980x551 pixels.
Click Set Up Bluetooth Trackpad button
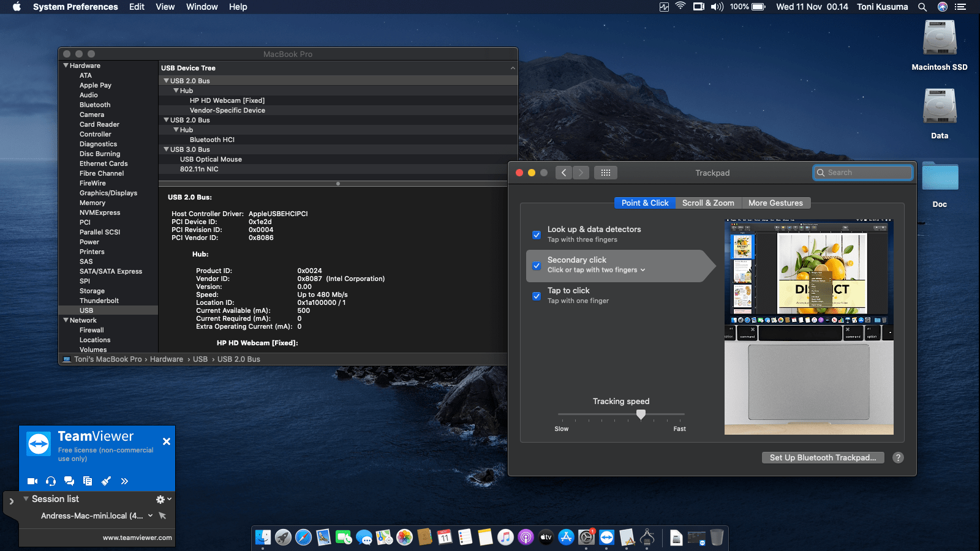823,457
